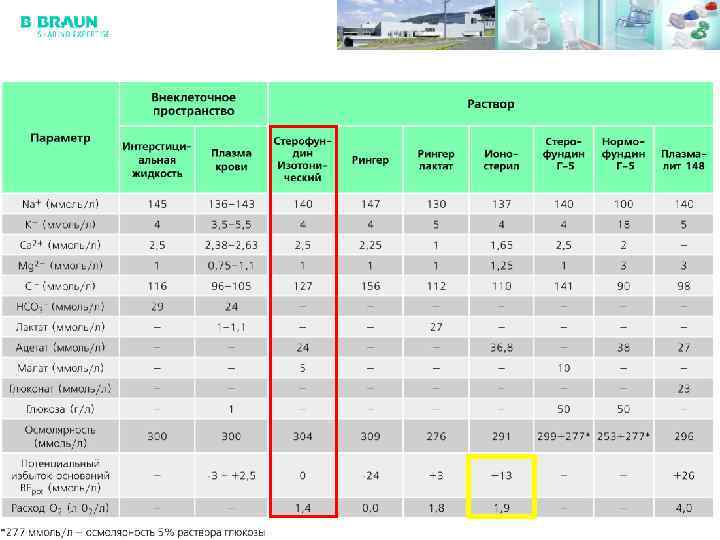720x540 pixels.
Task: Select the 'Потенциальный избыток оснований' row label
Action: coord(60,475)
